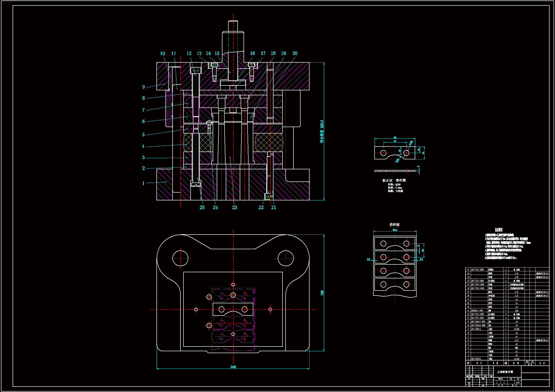Click part callout number 23
The image size is (555, 392).
(235, 208)
